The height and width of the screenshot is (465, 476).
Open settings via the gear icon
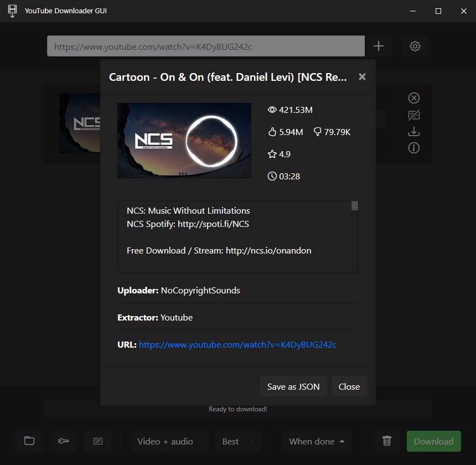coord(415,46)
